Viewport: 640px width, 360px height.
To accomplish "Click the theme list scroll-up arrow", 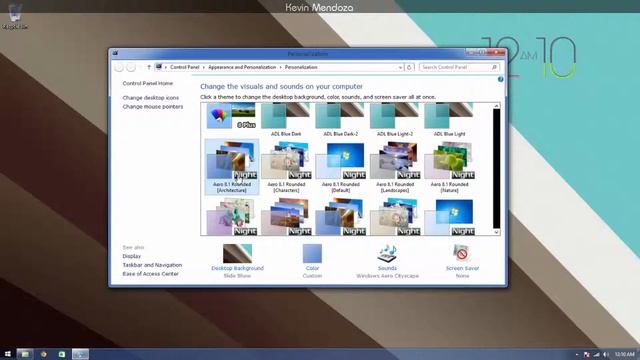I will (x=496, y=106).
